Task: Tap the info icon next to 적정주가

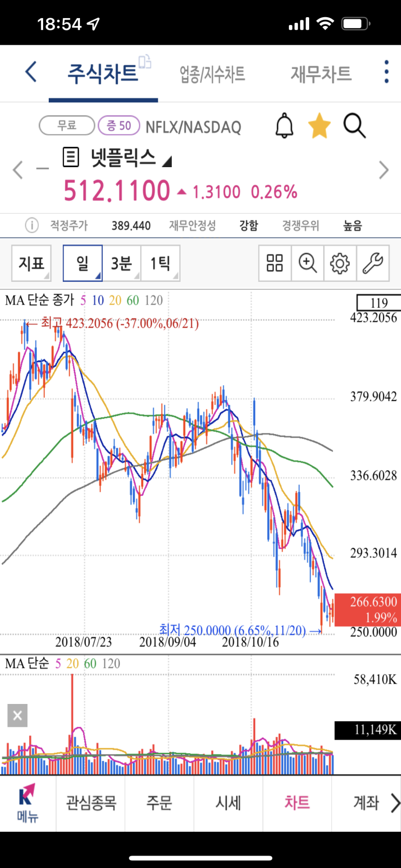Action: point(32,225)
